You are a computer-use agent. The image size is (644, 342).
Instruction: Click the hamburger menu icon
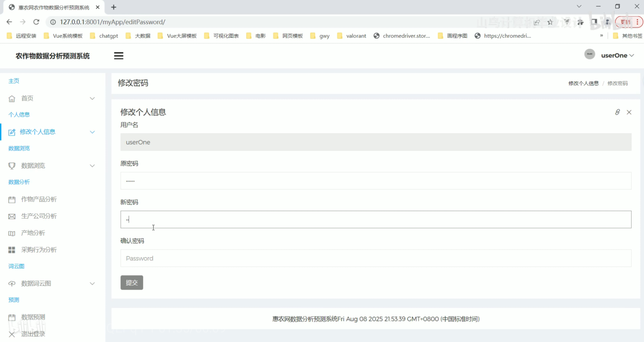point(119,56)
